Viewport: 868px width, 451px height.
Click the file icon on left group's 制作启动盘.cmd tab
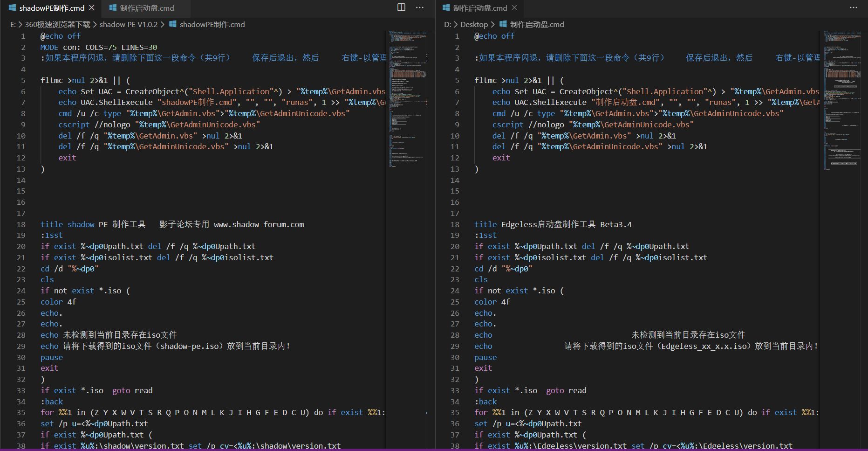click(x=113, y=7)
